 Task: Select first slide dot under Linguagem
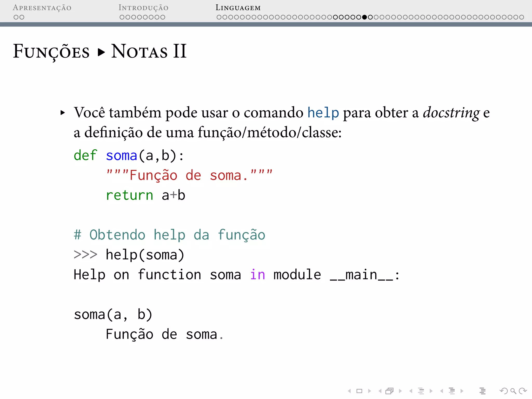tap(219, 17)
